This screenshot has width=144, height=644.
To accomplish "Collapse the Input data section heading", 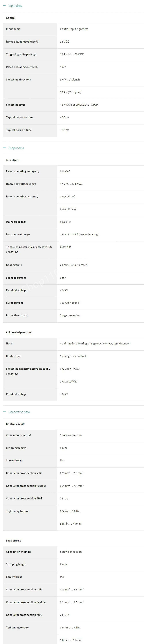I will [x=15, y=6].
